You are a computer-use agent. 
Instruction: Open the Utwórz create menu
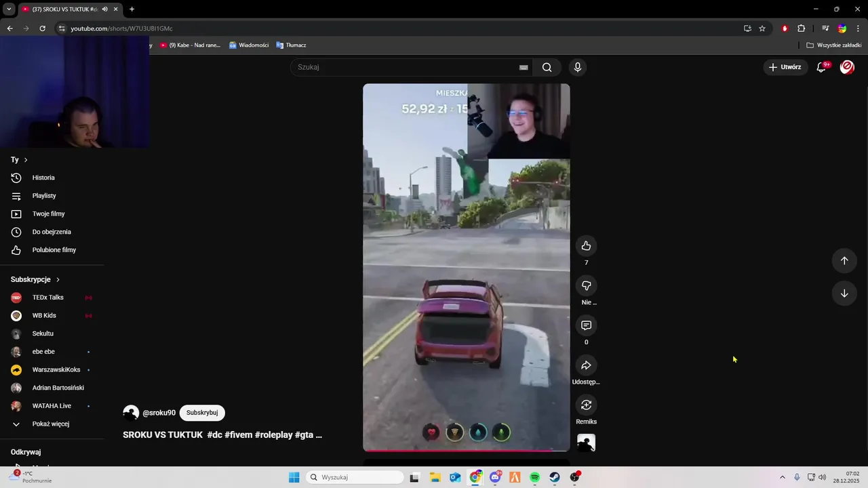(785, 67)
